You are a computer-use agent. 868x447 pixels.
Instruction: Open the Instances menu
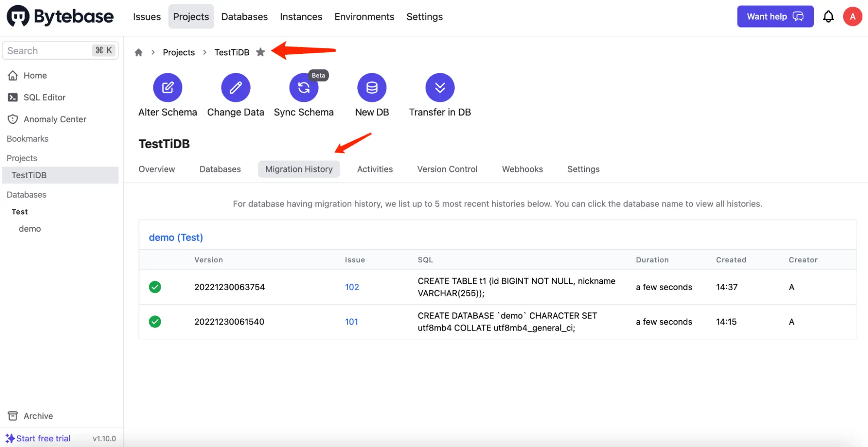coord(301,17)
